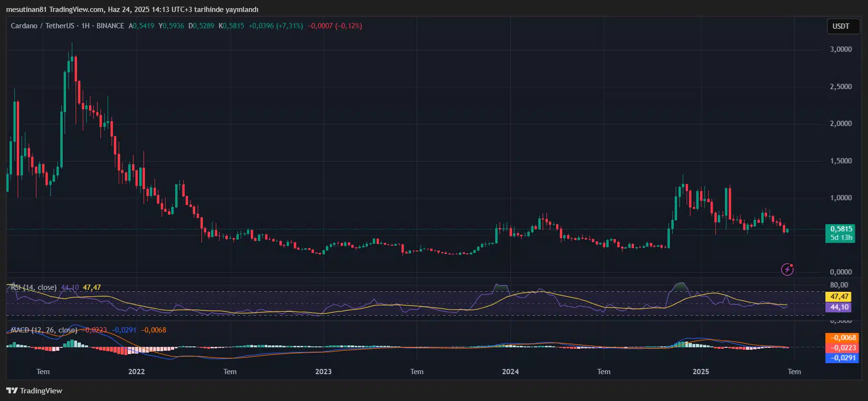Screen dimensions: 868x401
Task: Select the RSI (14, close) indicator label
Action: click(33, 287)
